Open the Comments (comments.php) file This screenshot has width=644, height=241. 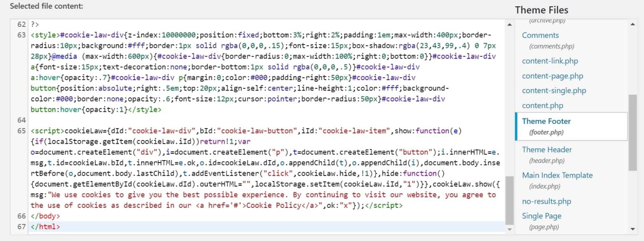540,36
